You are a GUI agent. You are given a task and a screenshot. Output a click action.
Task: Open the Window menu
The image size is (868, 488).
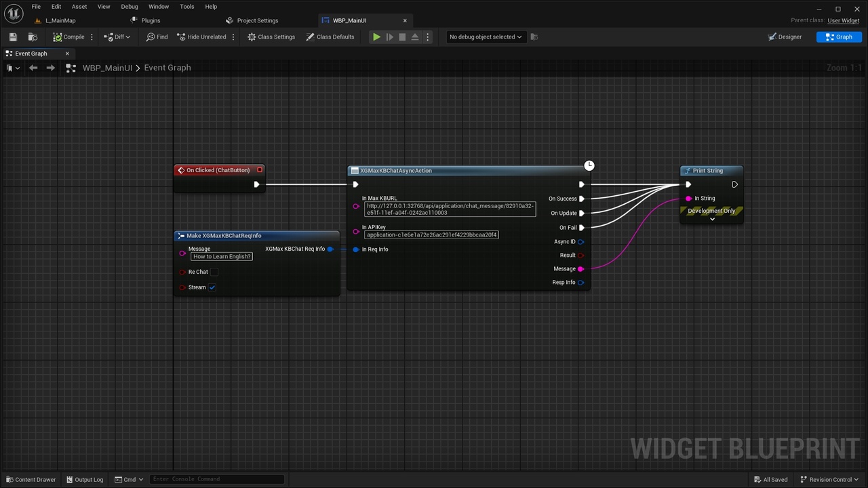click(x=159, y=7)
